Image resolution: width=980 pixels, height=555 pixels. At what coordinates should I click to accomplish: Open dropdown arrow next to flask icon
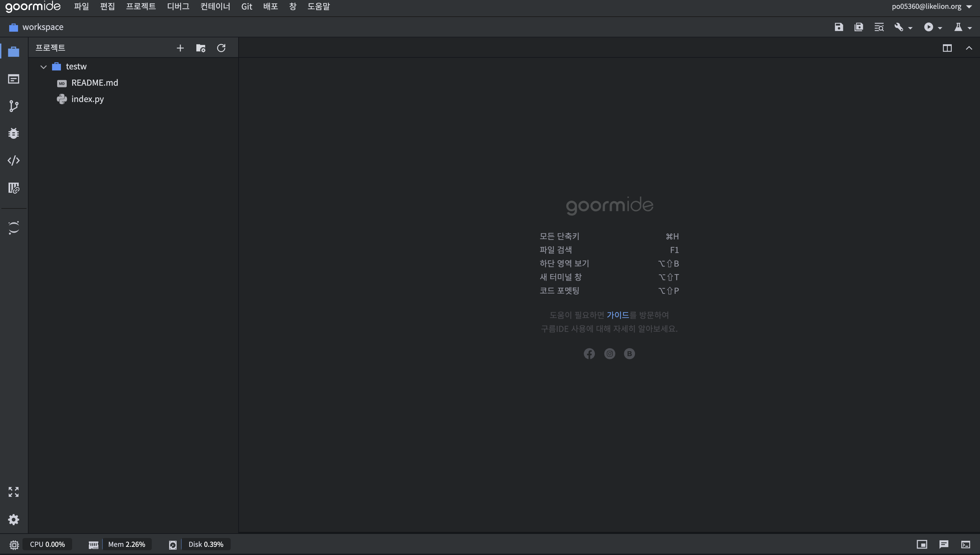click(x=970, y=28)
